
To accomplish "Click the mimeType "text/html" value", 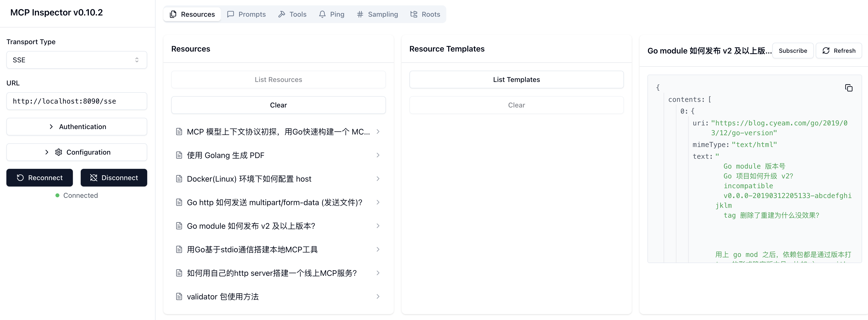I will point(754,145).
